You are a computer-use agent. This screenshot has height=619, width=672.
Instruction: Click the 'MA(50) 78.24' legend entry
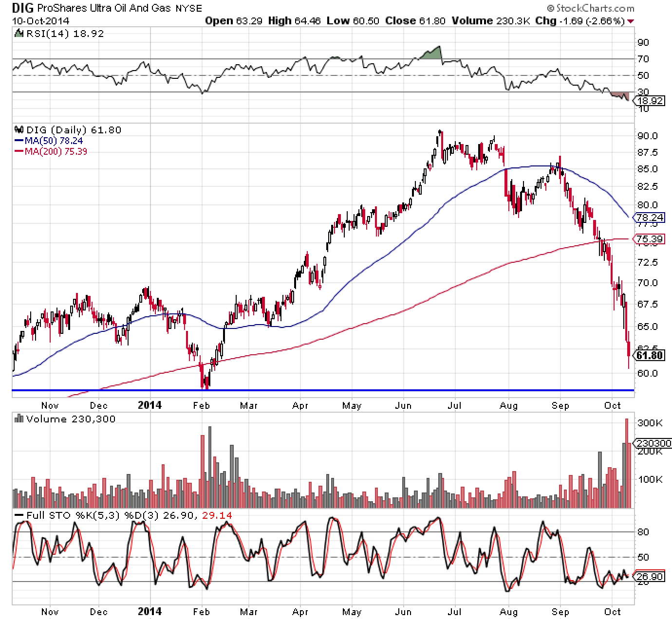(x=55, y=141)
